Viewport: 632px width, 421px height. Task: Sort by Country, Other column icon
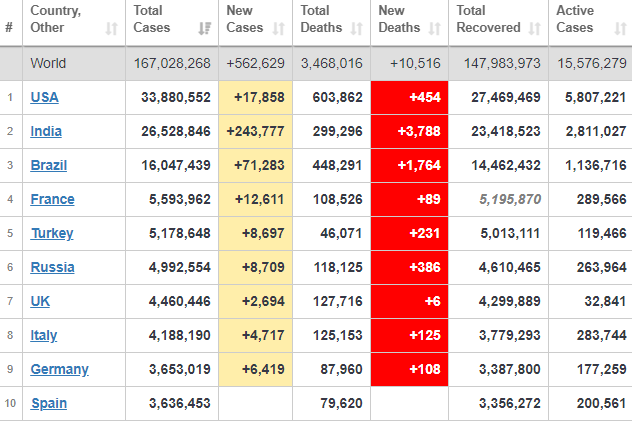[x=112, y=29]
